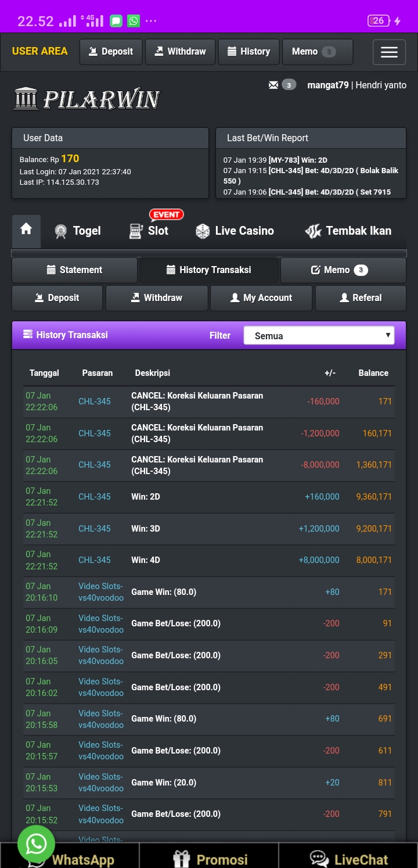Open My Account page
This screenshot has width=418, height=868.
point(261,298)
